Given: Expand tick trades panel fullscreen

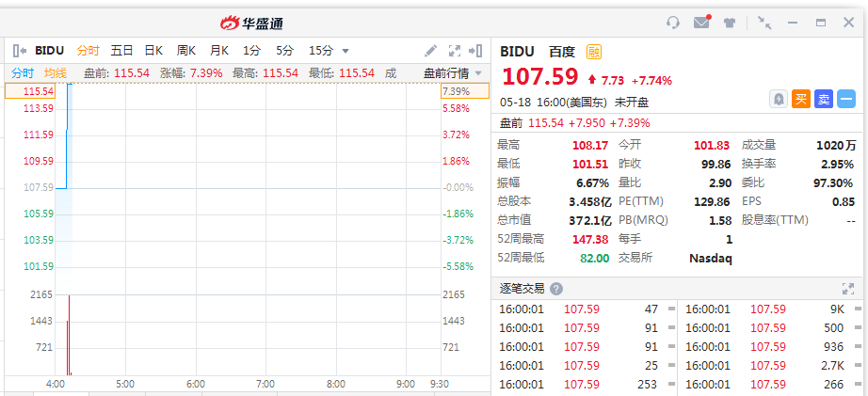Looking at the screenshot, I should tap(847, 288).
